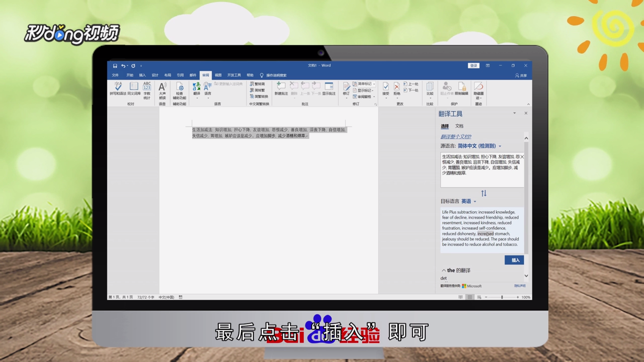Image resolution: width=644 pixels, height=362 pixels.
Task: Click the 翻译 Translate icon
Action: point(196,85)
